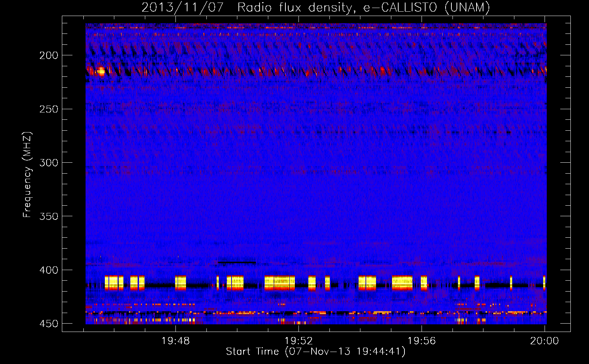Click the short black horizontal line near 393 MHz

click(x=237, y=262)
